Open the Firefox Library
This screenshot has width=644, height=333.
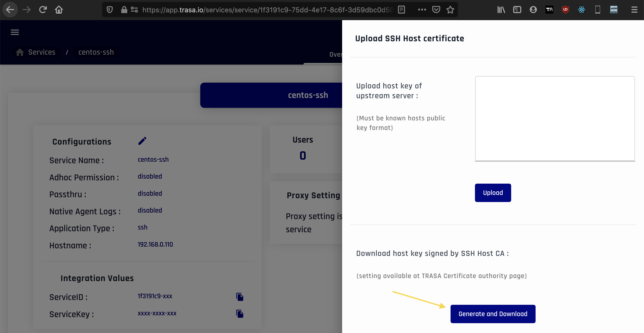(501, 10)
